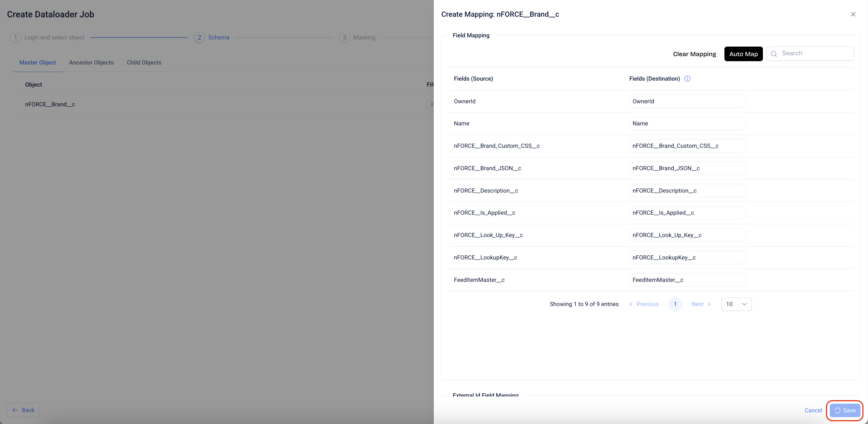The height and width of the screenshot is (424, 868).
Task: Open FeedItemMaster__c destination field dropdown
Action: [x=687, y=280]
